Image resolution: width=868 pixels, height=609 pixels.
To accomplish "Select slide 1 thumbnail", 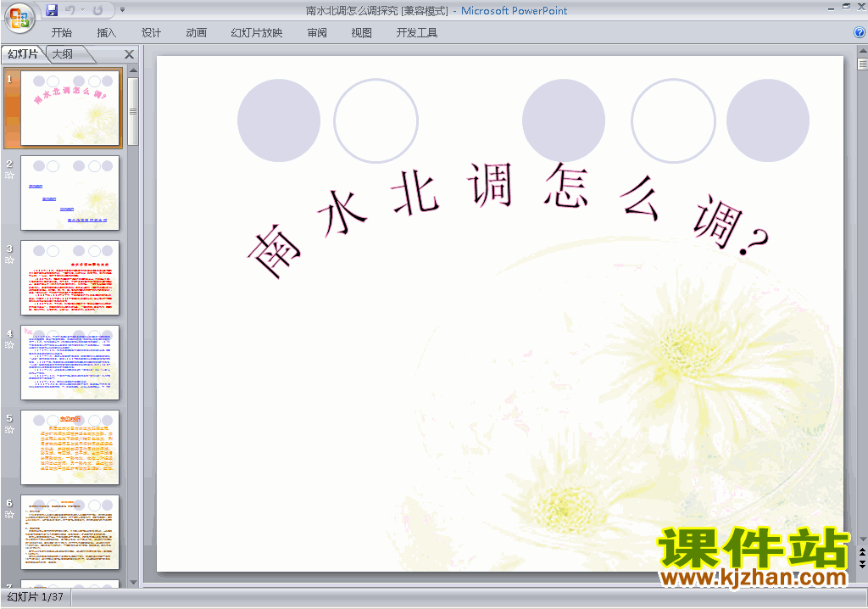I will [70, 108].
